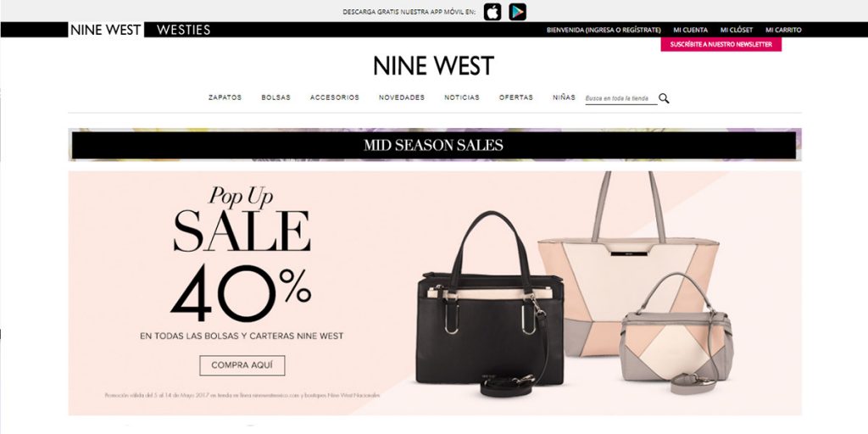Open the MI CLÓSET link
868x434 pixels.
pos(737,30)
